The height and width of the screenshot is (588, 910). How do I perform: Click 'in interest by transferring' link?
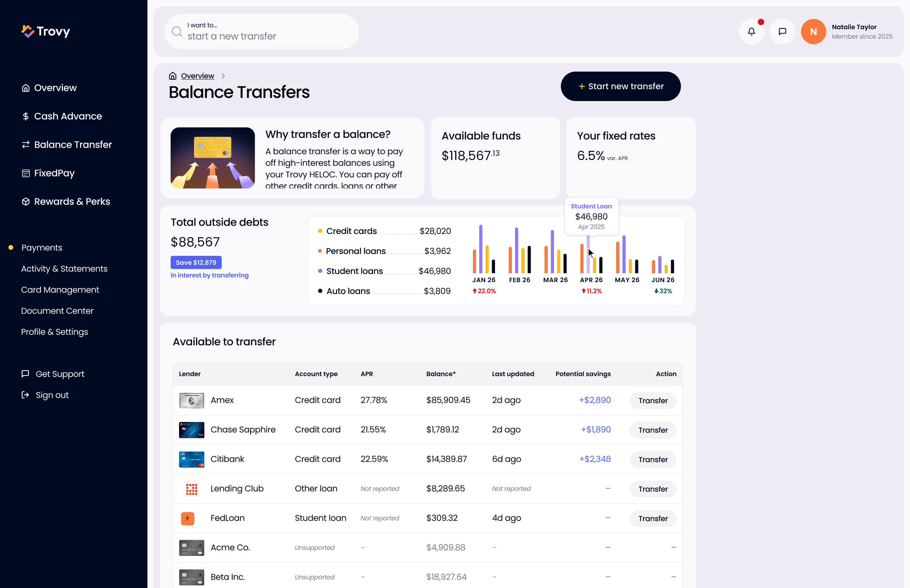[209, 275]
